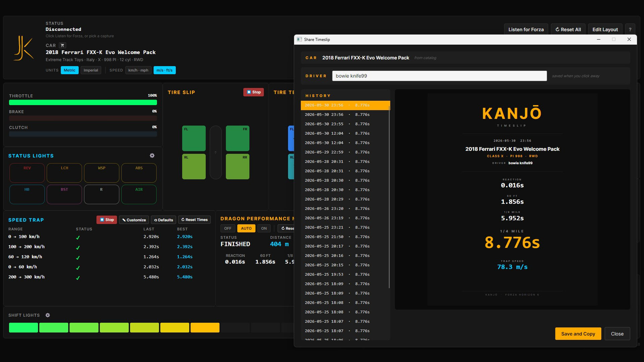Click the brake bar
Viewport: 644px width, 362px height.
pos(83,118)
